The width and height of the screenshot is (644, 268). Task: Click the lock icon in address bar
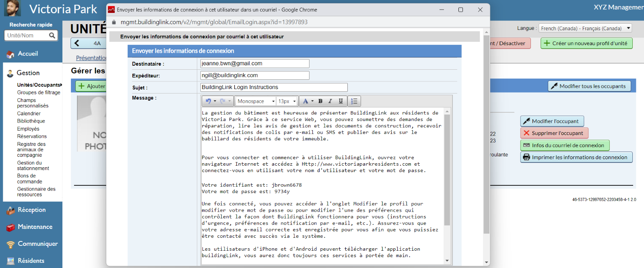[114, 22]
